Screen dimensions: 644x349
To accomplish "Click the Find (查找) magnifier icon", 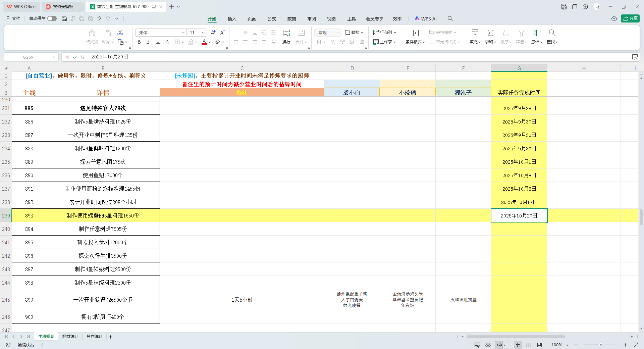I will [x=552, y=33].
